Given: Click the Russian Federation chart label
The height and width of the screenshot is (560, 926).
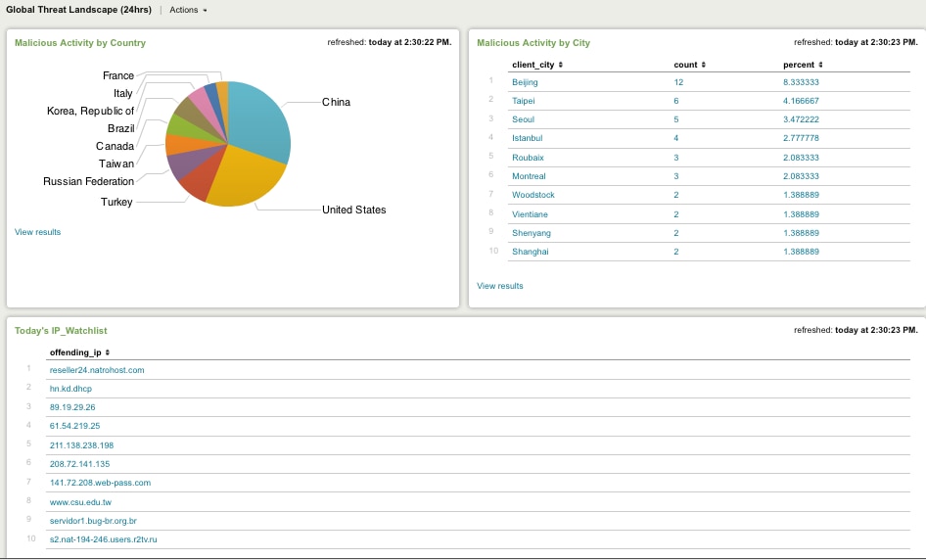Looking at the screenshot, I should 88,182.
